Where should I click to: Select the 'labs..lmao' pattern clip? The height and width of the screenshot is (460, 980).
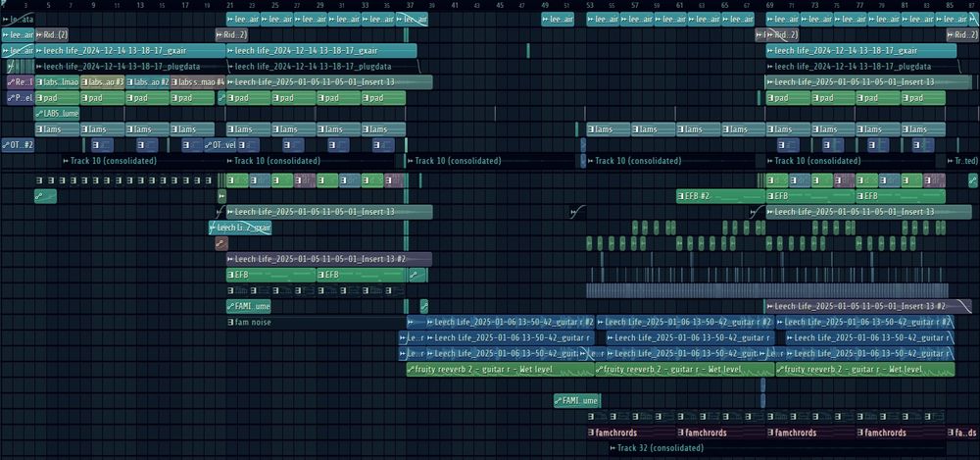(57, 82)
